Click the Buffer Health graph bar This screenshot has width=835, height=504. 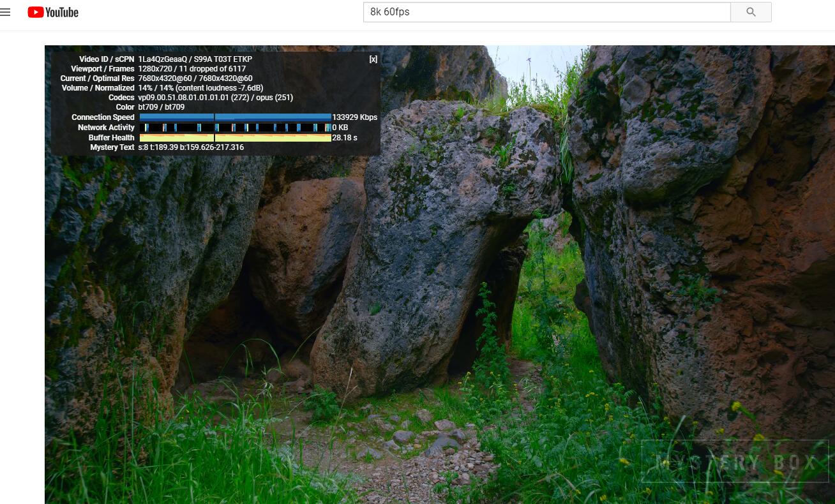point(235,138)
